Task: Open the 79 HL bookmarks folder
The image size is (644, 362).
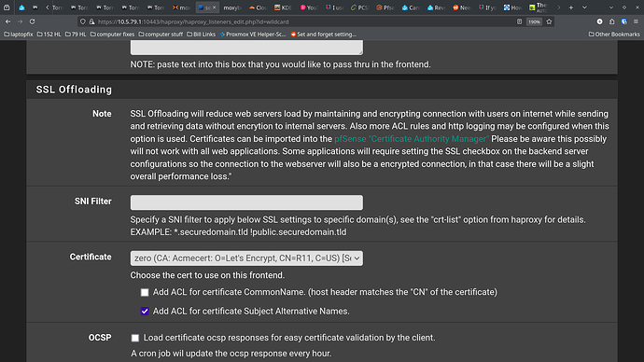Action: pyautogui.click(x=76, y=35)
